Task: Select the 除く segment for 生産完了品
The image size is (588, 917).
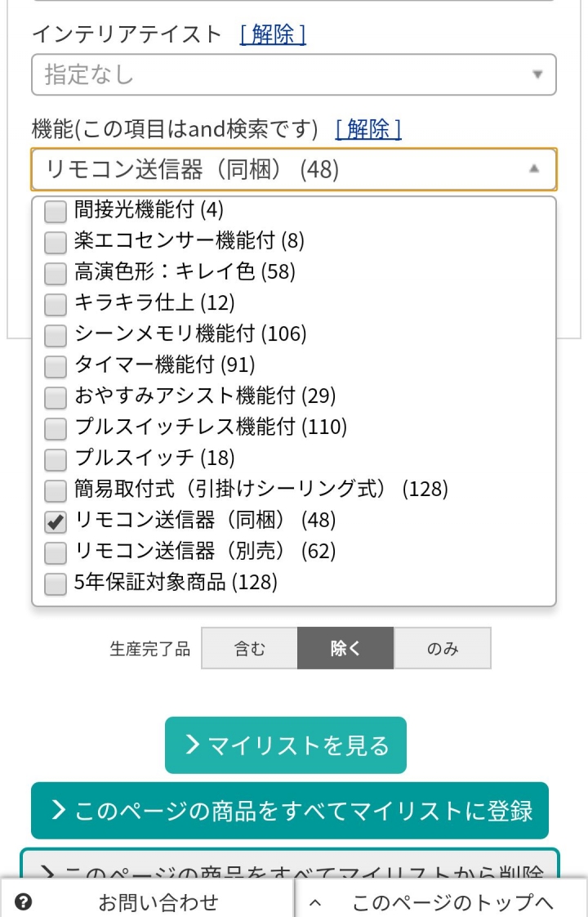Action: point(345,648)
